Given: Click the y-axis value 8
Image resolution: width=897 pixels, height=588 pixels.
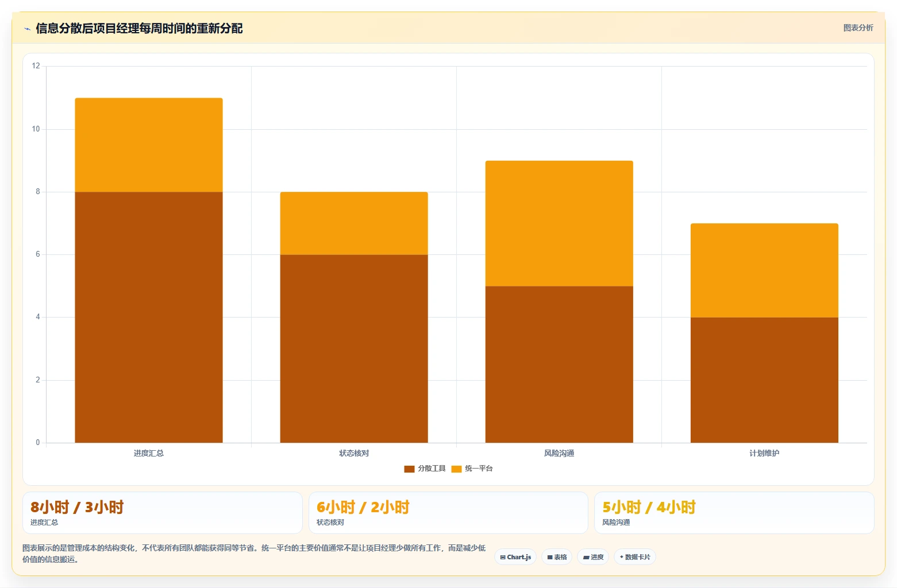Looking at the screenshot, I should pos(38,192).
